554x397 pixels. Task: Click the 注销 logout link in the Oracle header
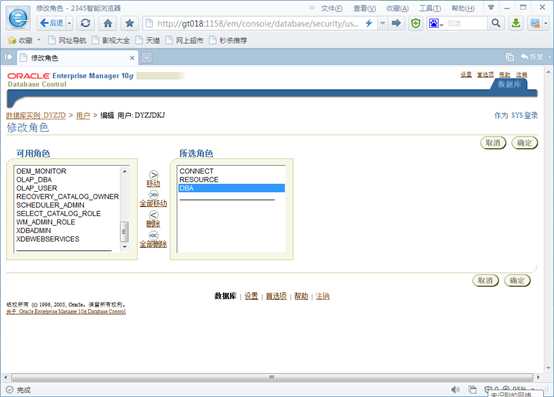pyautogui.click(x=521, y=75)
